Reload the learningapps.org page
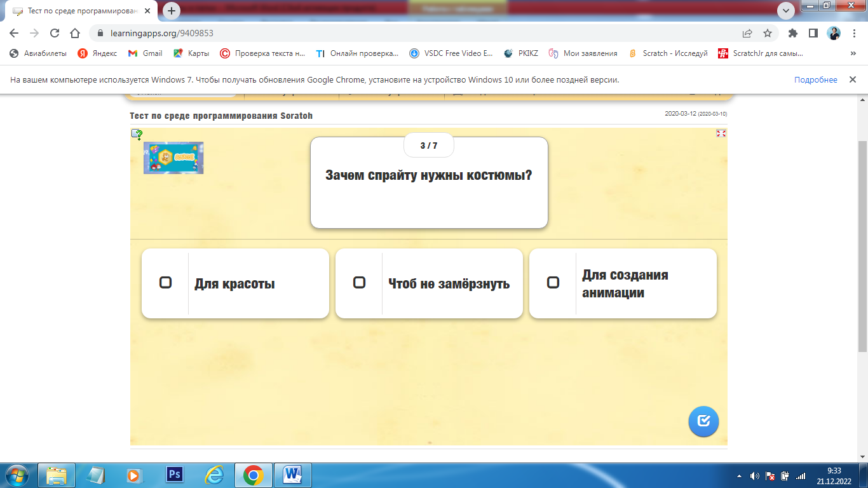 (x=55, y=33)
